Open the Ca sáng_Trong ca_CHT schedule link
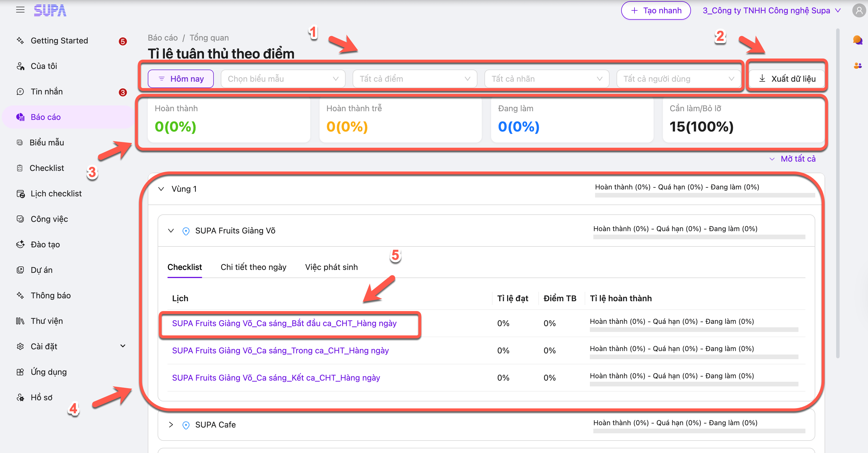 pyautogui.click(x=280, y=351)
